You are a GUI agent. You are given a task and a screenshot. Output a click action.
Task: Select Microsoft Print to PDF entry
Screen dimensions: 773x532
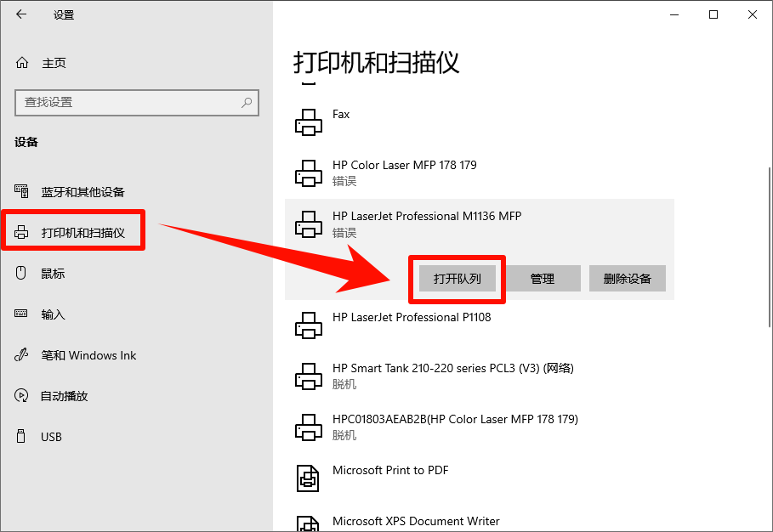click(x=479, y=478)
